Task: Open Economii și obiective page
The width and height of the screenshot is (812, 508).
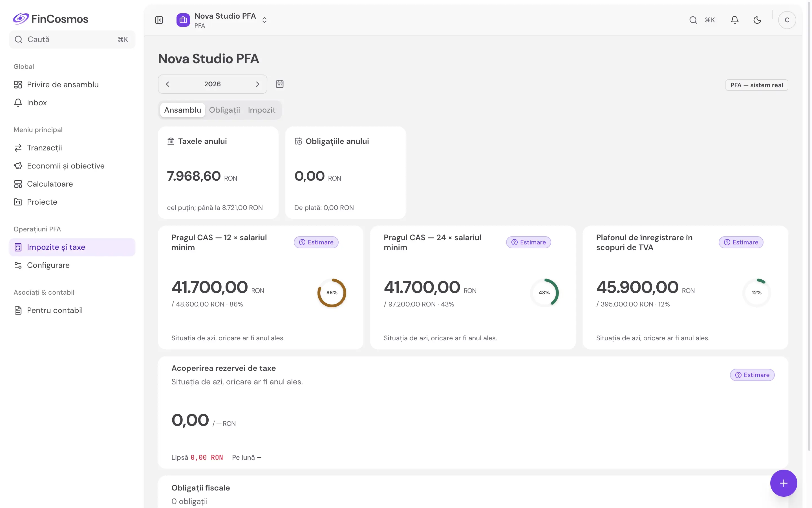Action: tap(72, 166)
